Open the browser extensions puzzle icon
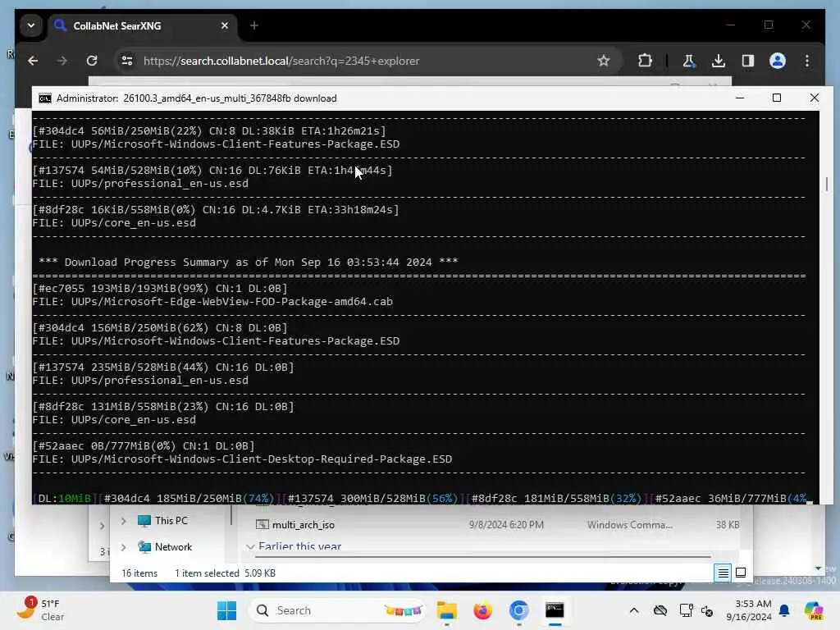The width and height of the screenshot is (840, 630). point(645,61)
